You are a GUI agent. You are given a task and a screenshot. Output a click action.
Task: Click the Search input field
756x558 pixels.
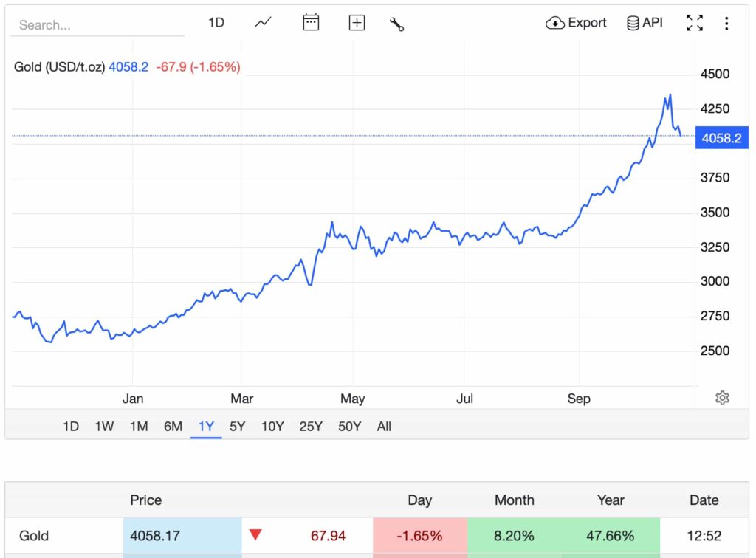coord(97,25)
